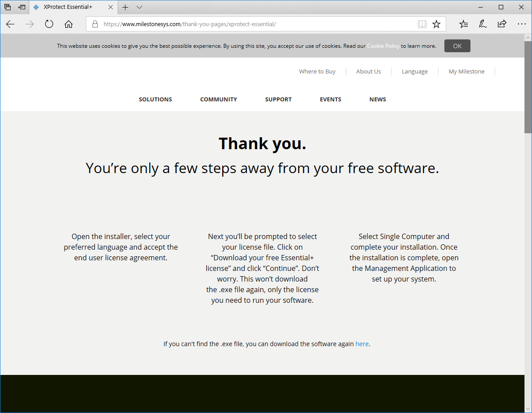Refresh the current page

coord(49,24)
